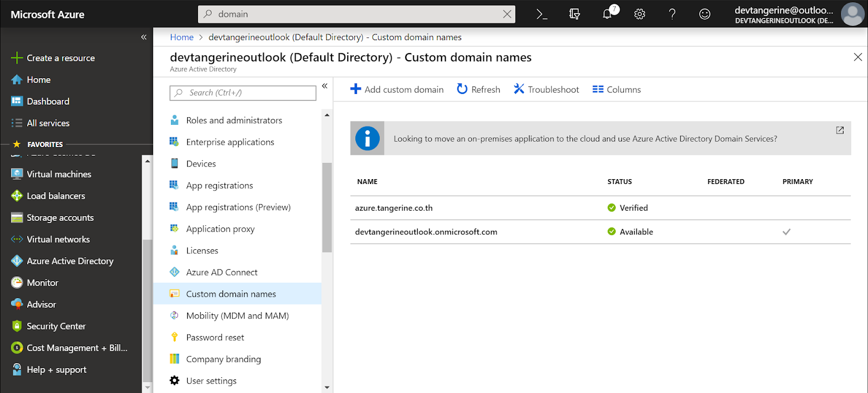868x393 pixels.
Task: Click the top portal search field
Action: (356, 14)
